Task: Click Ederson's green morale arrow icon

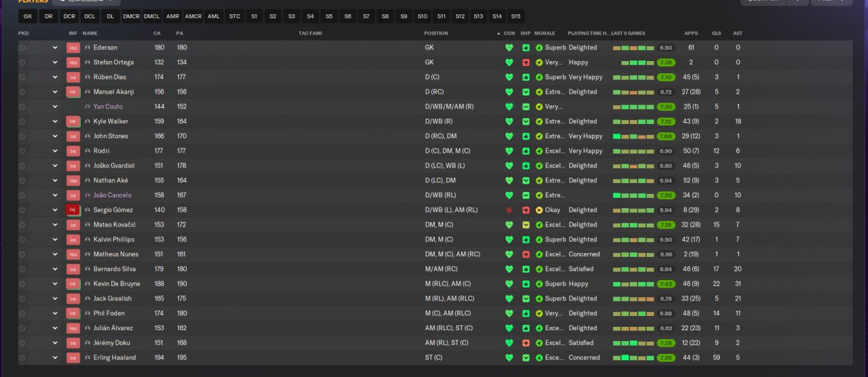Action: pos(539,47)
